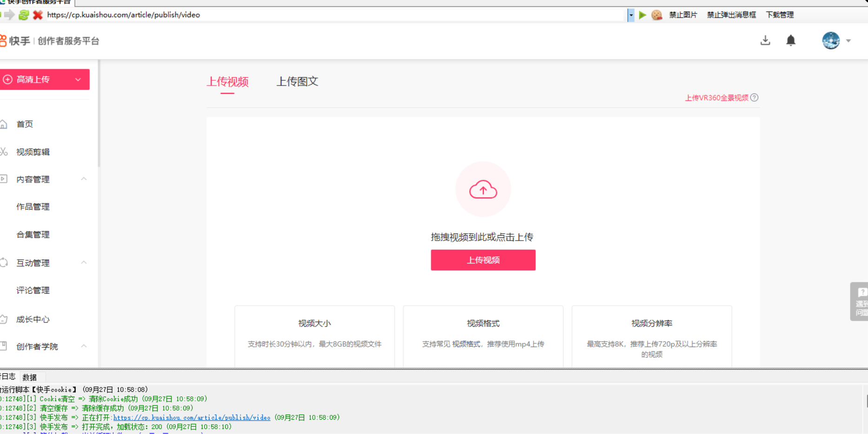Open 作品管理 in sidebar
This screenshot has width=868, height=434.
[33, 207]
